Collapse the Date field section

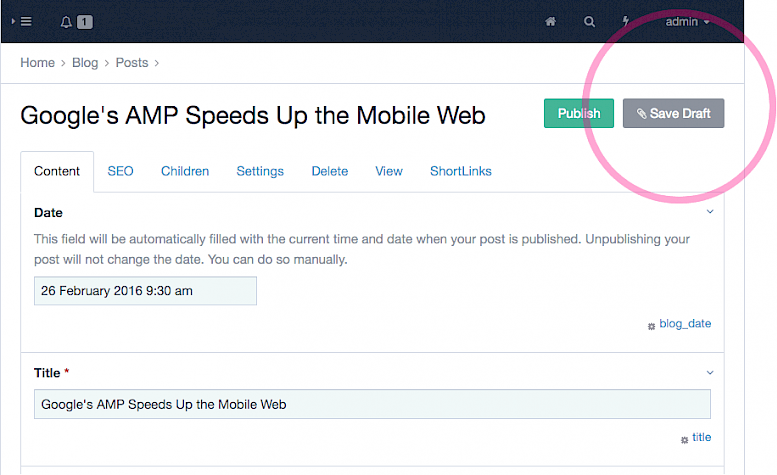tap(710, 212)
